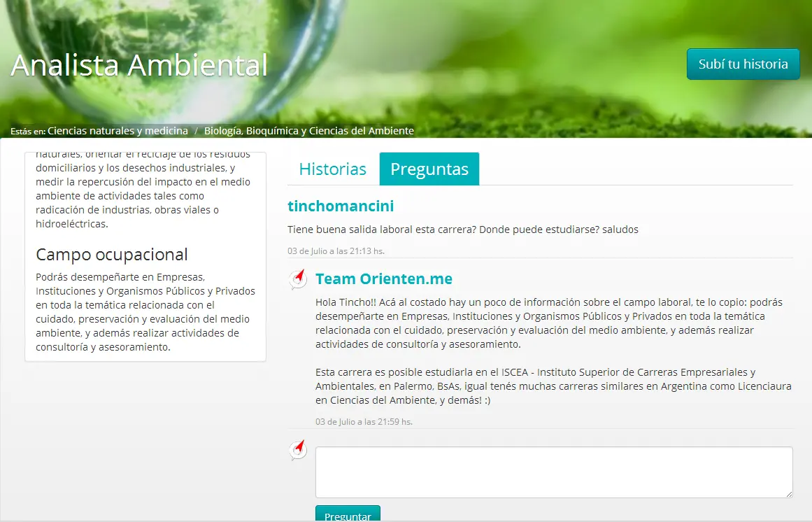This screenshot has height=522, width=812.
Task: Open the Ciencias naturales y medicina breadcrumb
Action: point(116,130)
